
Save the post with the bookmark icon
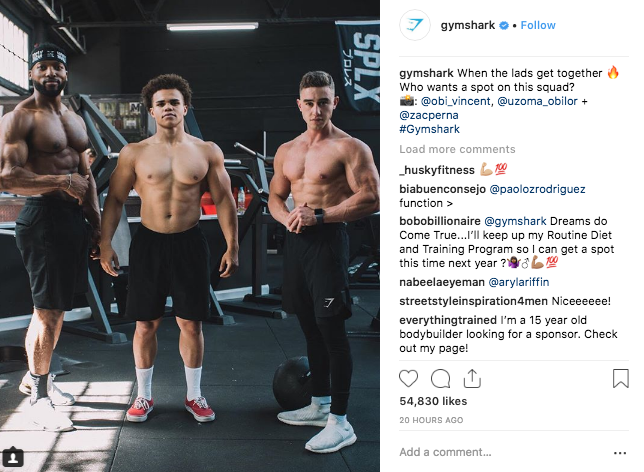point(620,378)
